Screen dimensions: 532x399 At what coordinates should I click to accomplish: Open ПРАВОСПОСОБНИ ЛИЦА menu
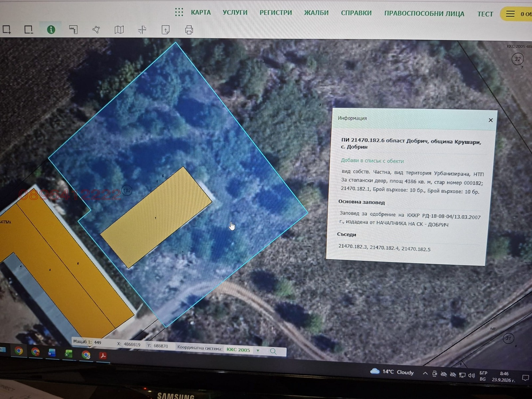(x=424, y=14)
